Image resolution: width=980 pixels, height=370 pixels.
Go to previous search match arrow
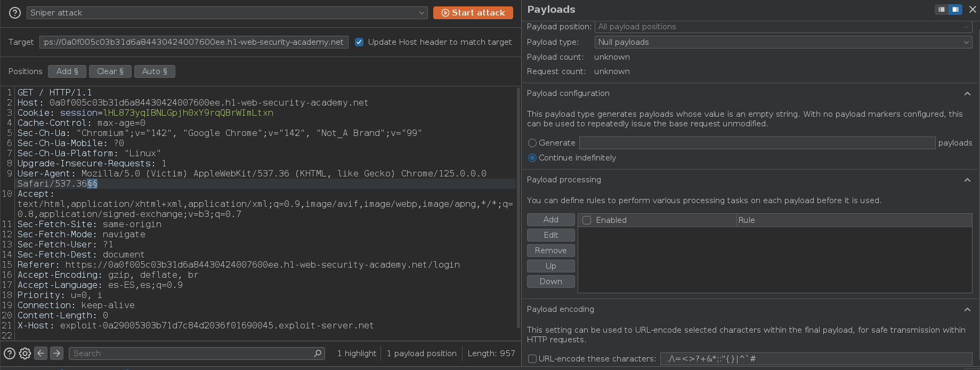[x=41, y=353]
